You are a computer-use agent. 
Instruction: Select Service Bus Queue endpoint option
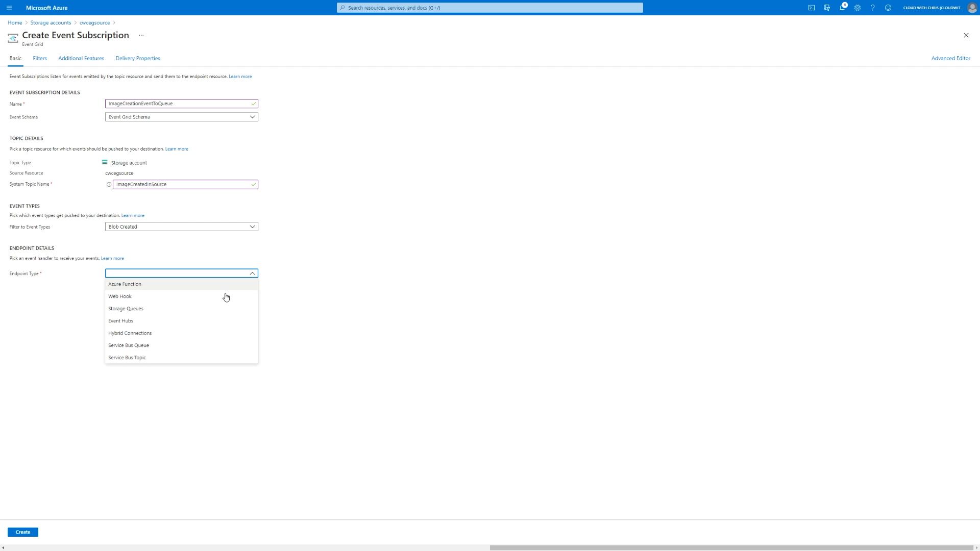pyautogui.click(x=128, y=345)
